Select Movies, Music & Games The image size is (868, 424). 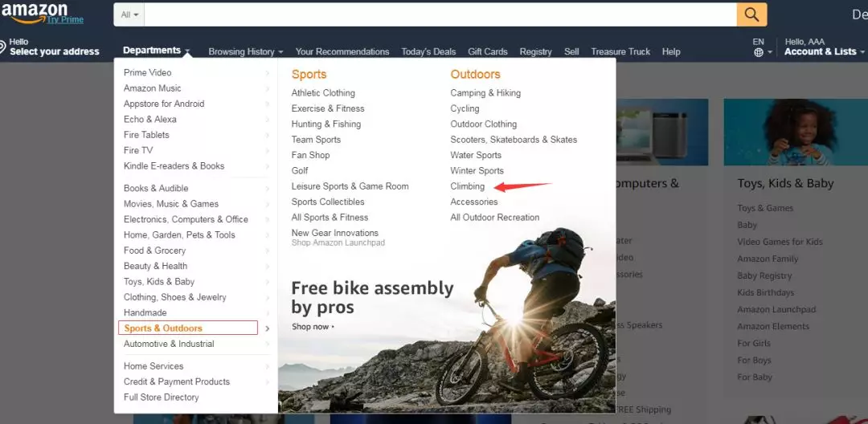[x=171, y=203]
